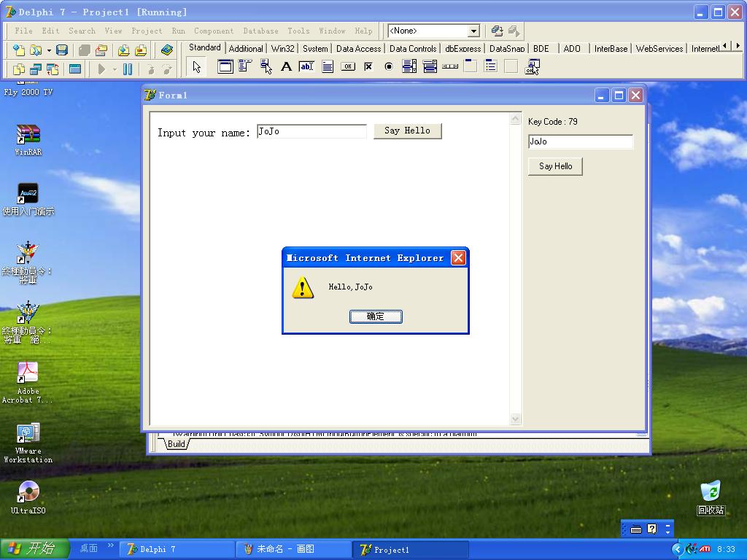
Task: Open the Search menu
Action: [x=82, y=31]
